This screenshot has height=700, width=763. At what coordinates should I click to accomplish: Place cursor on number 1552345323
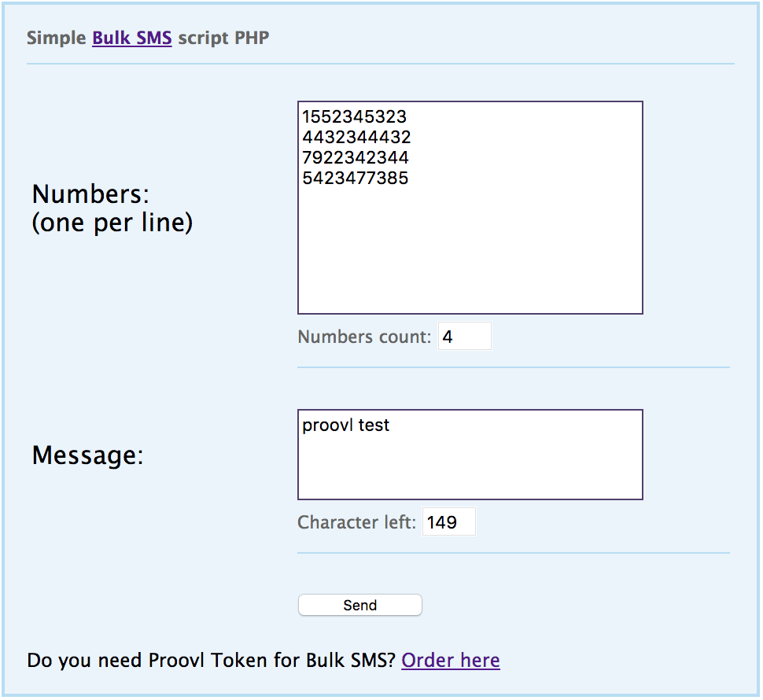point(355,117)
